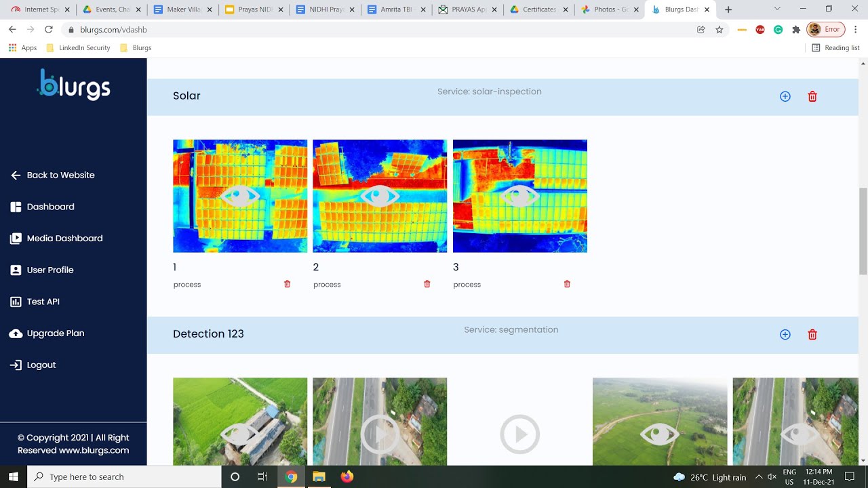View Solar thermal image 2 via eye icon

pyautogui.click(x=380, y=197)
